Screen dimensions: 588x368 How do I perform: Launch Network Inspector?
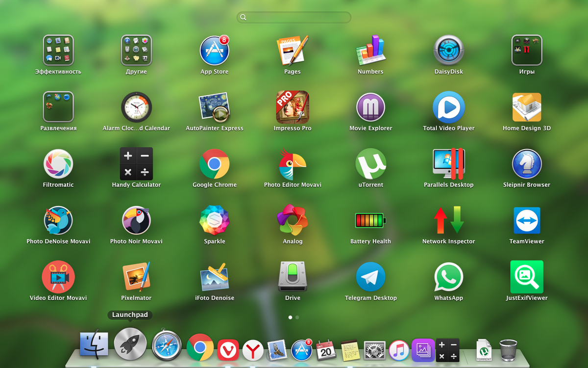tap(448, 220)
